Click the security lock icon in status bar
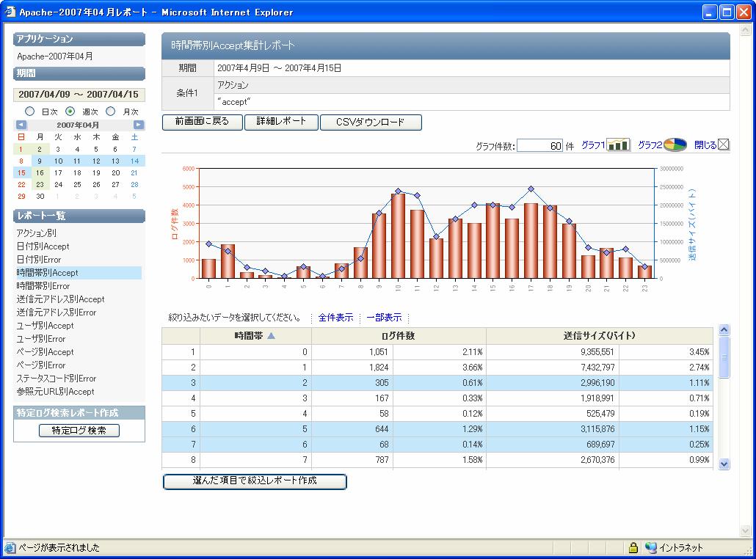This screenshot has width=756, height=559. click(x=633, y=548)
